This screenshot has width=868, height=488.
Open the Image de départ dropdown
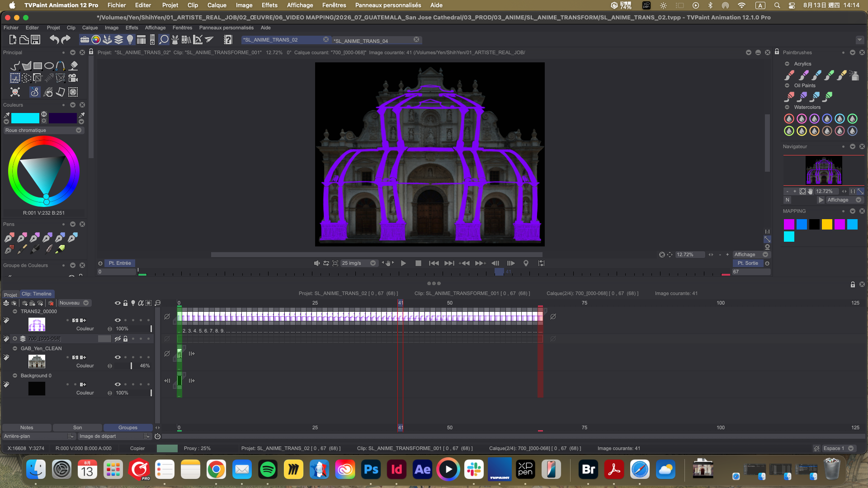[114, 436]
